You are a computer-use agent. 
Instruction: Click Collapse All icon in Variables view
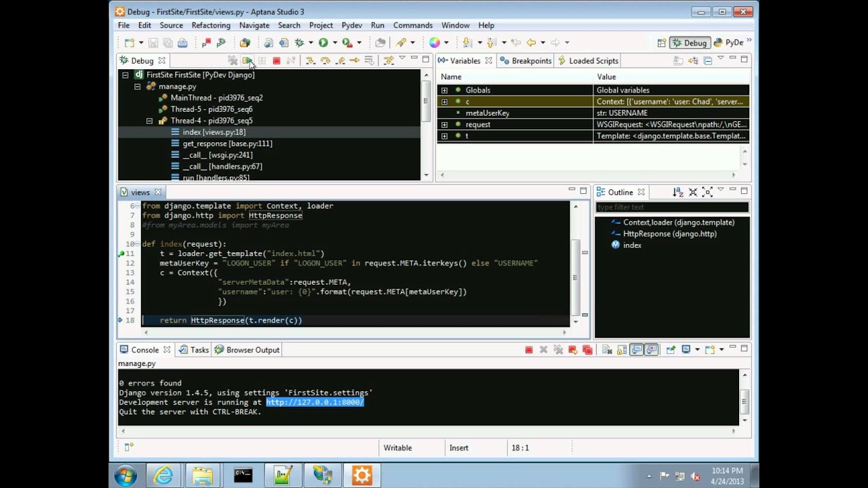coord(707,60)
